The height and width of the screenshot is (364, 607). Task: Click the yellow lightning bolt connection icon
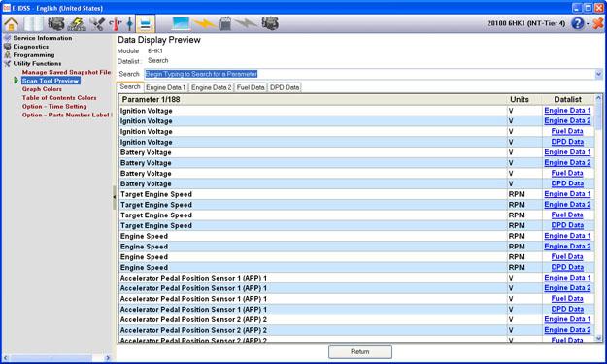pyautogui.click(x=204, y=24)
